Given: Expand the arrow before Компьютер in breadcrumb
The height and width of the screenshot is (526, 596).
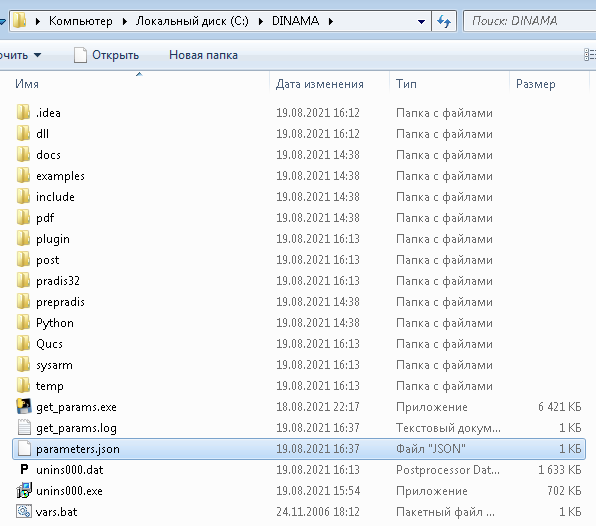Looking at the screenshot, I should tap(38, 21).
